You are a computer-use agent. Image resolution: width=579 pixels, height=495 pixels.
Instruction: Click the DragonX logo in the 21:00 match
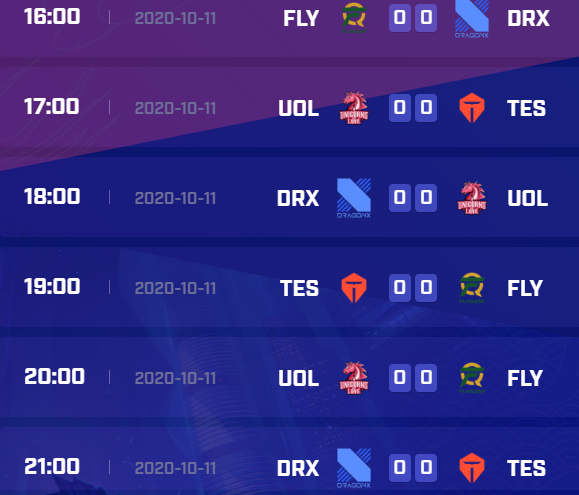point(354,468)
